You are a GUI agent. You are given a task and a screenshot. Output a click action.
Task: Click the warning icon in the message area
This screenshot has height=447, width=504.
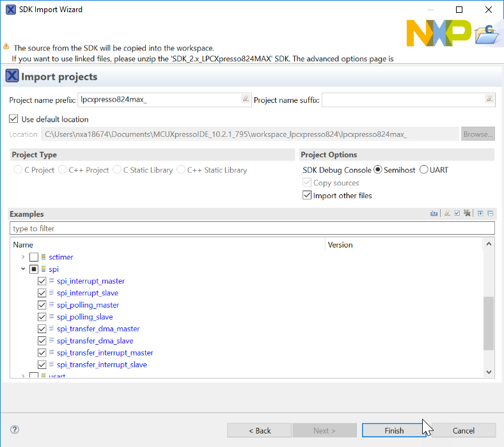coord(6,46)
